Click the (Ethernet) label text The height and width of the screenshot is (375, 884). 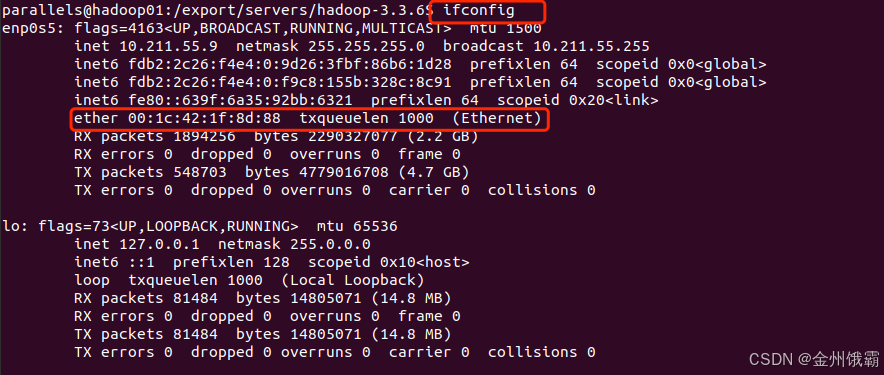tap(497, 118)
